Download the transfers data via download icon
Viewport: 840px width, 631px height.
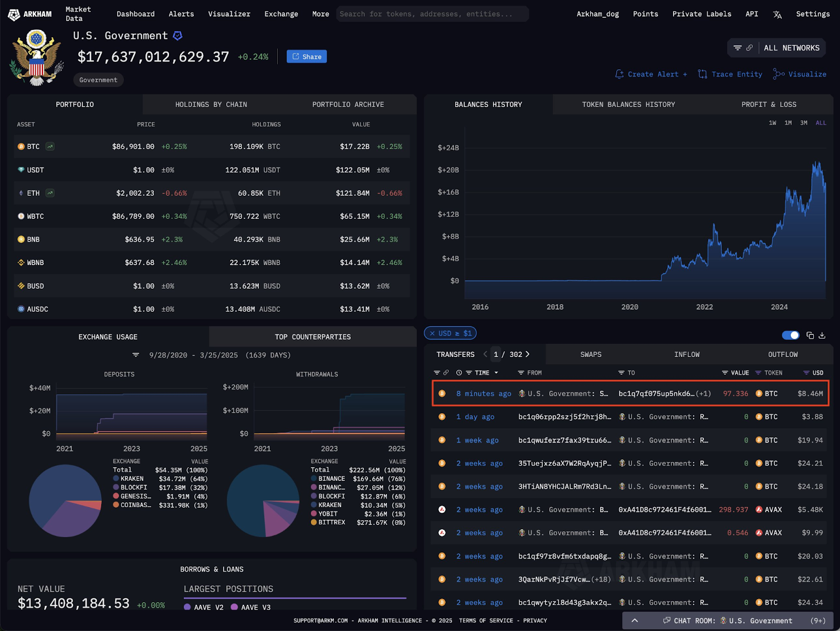coord(822,335)
